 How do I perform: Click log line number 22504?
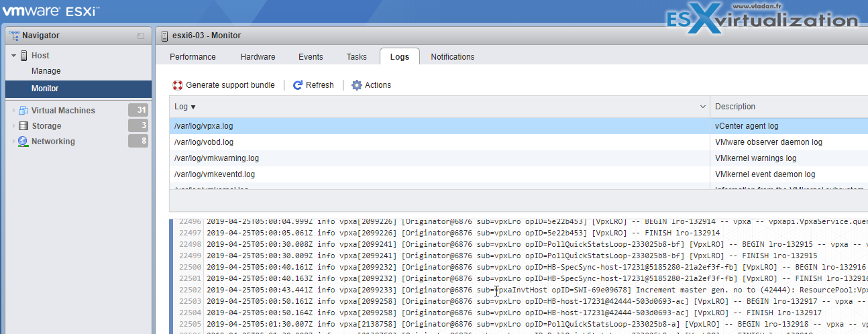190,313
